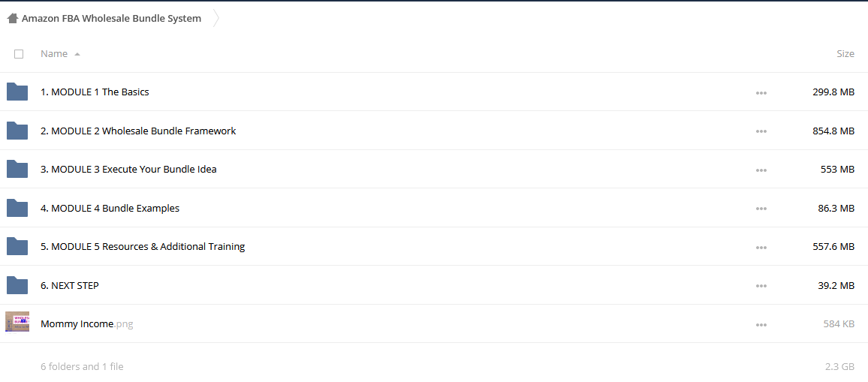
Task: Click MODULE 5 Resources folder icon
Action: (x=17, y=246)
